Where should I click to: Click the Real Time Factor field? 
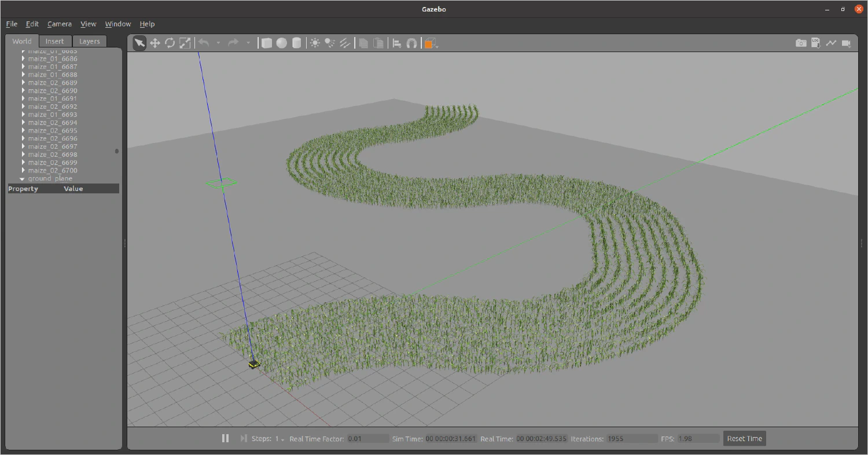pyautogui.click(x=368, y=439)
